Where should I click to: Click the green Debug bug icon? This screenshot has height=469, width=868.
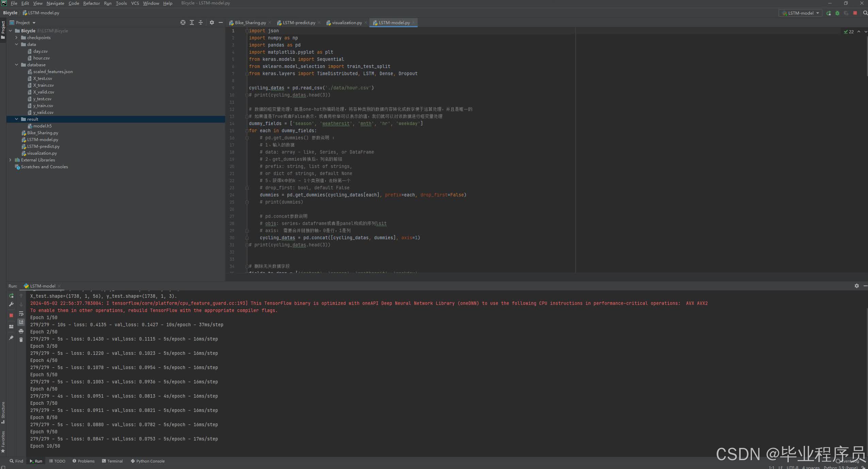click(x=837, y=13)
